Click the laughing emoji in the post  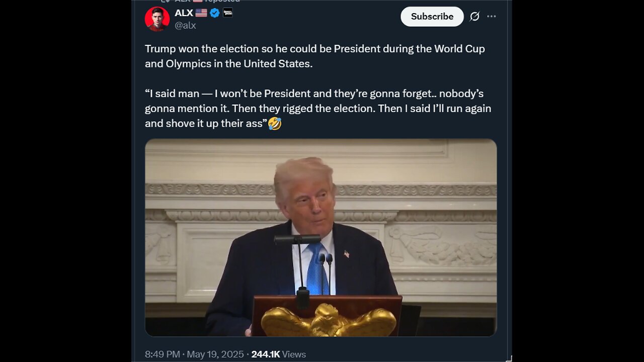(275, 123)
